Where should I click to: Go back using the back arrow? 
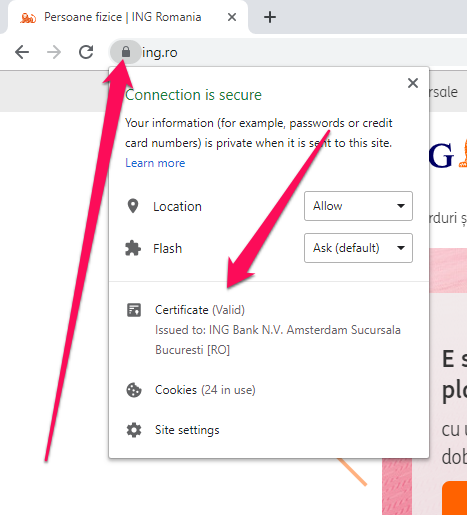click(22, 52)
